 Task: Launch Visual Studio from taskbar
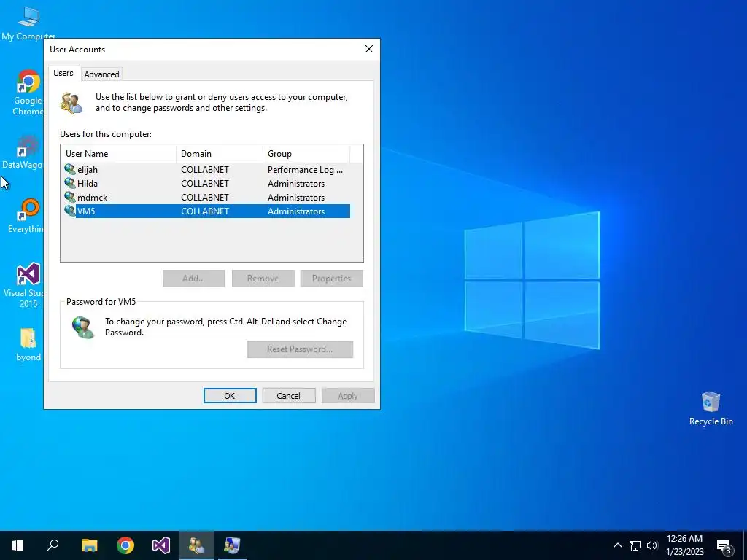tap(161, 545)
